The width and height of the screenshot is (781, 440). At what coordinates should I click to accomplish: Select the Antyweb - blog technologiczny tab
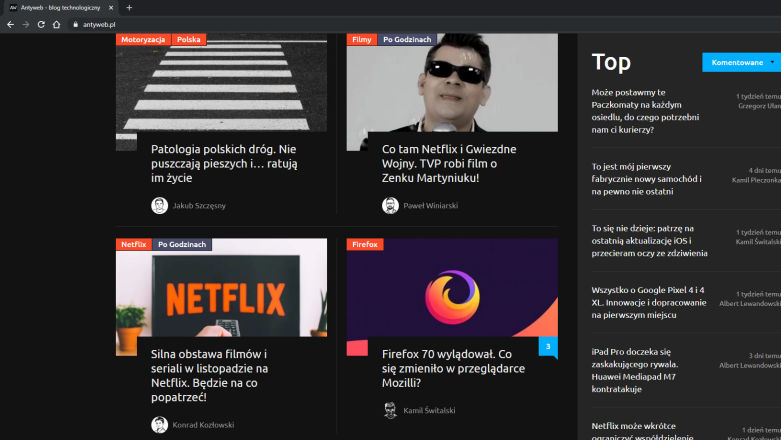click(x=61, y=7)
